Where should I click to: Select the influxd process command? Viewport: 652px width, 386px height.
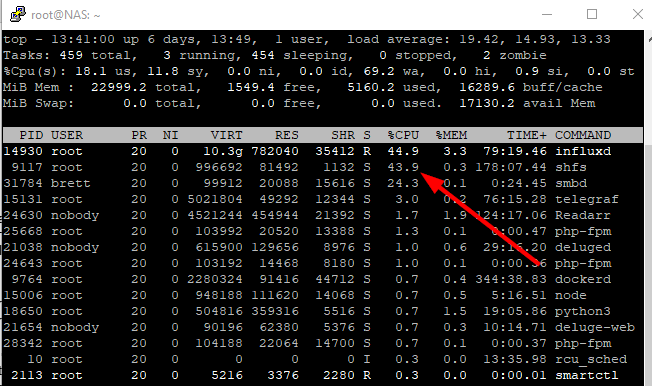coord(583,151)
